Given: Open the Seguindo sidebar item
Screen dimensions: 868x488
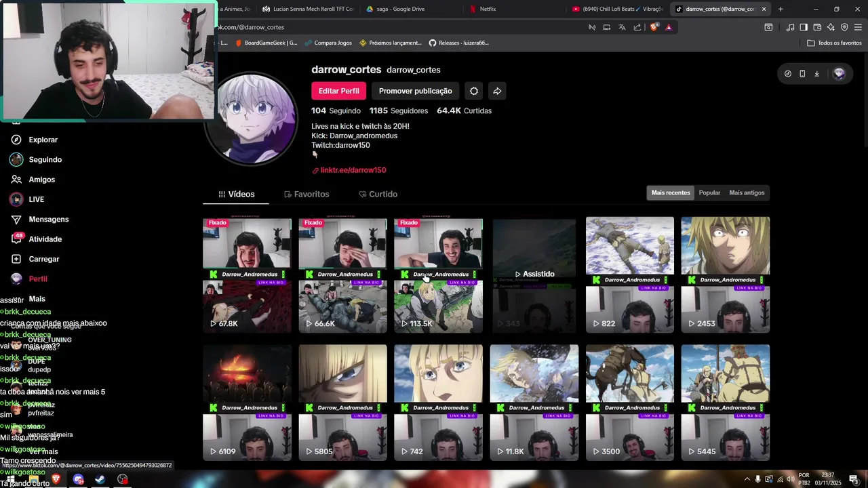Looking at the screenshot, I should pyautogui.click(x=37, y=159).
